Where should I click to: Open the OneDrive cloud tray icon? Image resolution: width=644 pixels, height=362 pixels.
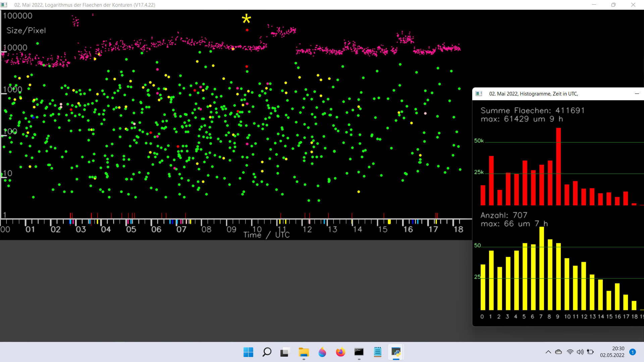(x=558, y=352)
